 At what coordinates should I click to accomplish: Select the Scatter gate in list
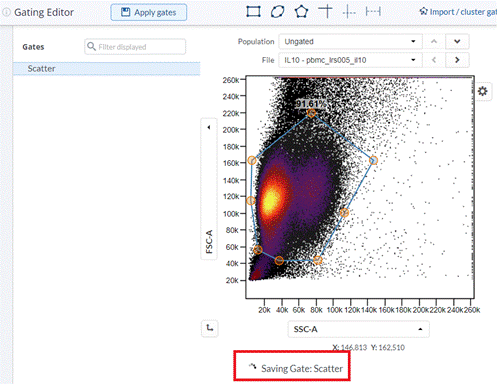pos(107,69)
